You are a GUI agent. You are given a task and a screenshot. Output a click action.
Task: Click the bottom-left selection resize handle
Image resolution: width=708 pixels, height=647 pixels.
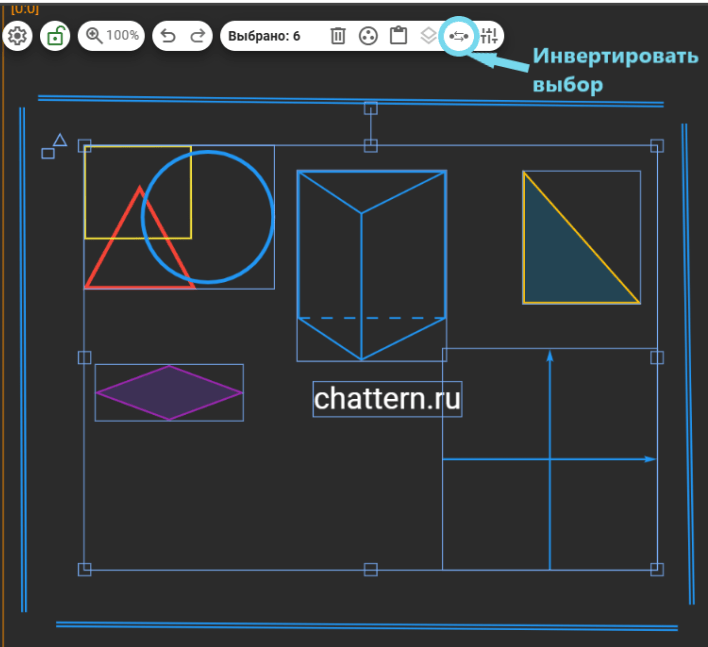pos(84,569)
